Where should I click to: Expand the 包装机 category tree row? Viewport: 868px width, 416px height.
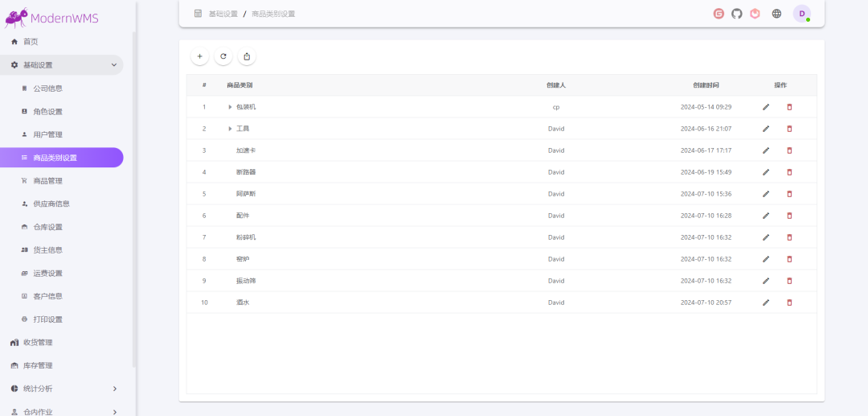231,107
